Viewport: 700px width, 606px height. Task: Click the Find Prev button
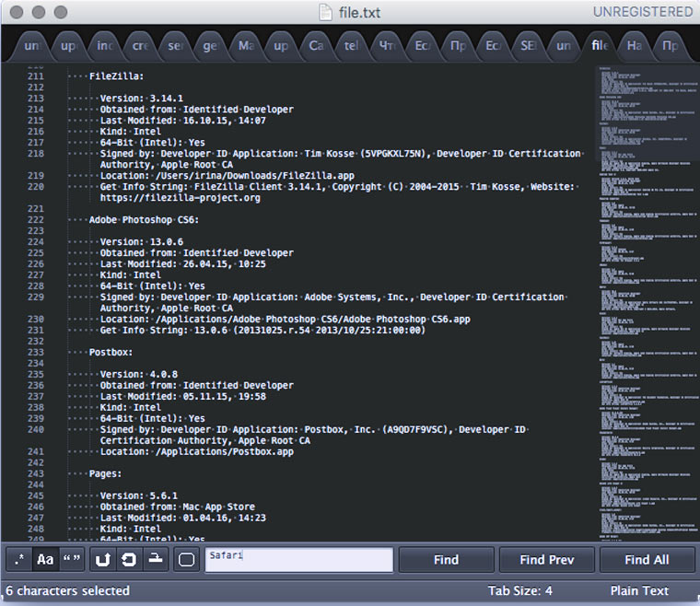[546, 560]
